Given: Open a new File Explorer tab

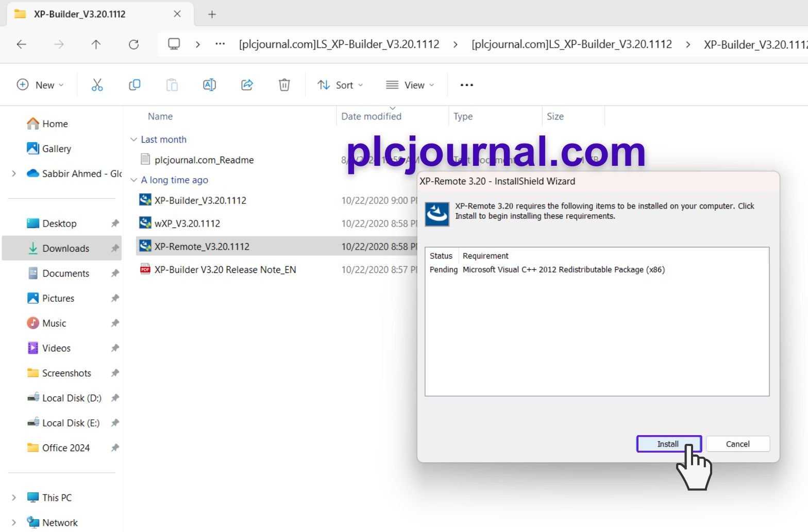Looking at the screenshot, I should pyautogui.click(x=212, y=14).
